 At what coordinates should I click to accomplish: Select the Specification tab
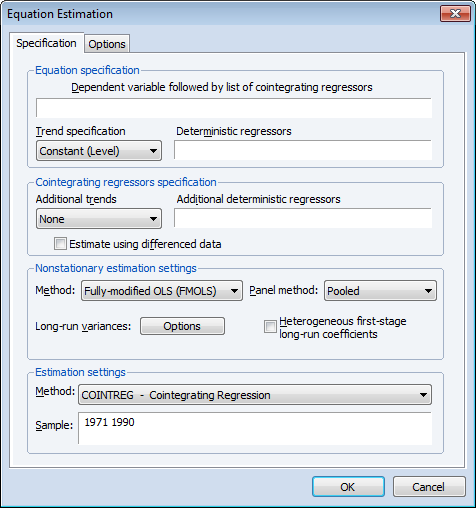(46, 43)
